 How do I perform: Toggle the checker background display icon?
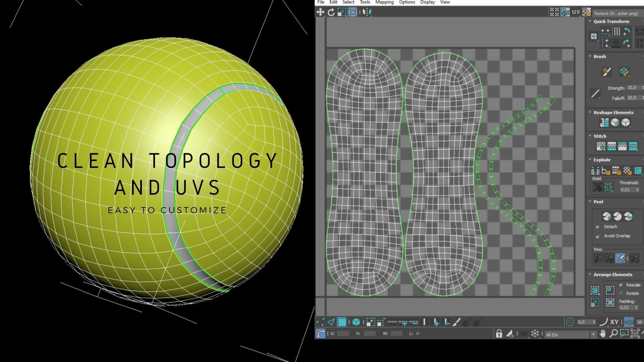coord(565,12)
